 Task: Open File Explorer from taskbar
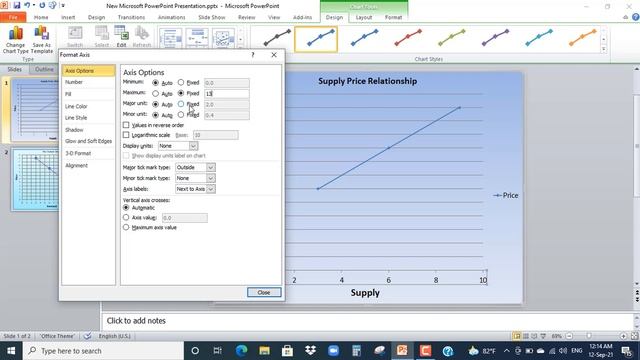(x=264, y=351)
